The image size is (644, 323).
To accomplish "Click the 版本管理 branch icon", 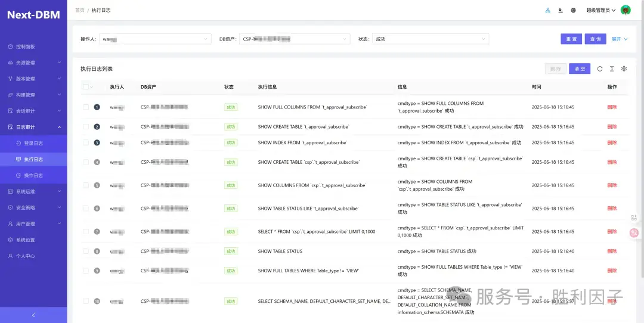I will [11, 79].
